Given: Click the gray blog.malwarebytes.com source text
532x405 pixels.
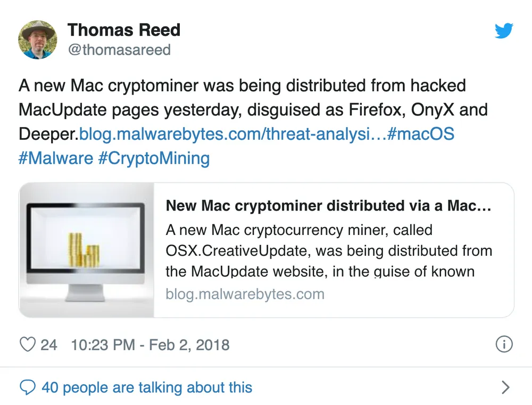Looking at the screenshot, I should 245,293.
